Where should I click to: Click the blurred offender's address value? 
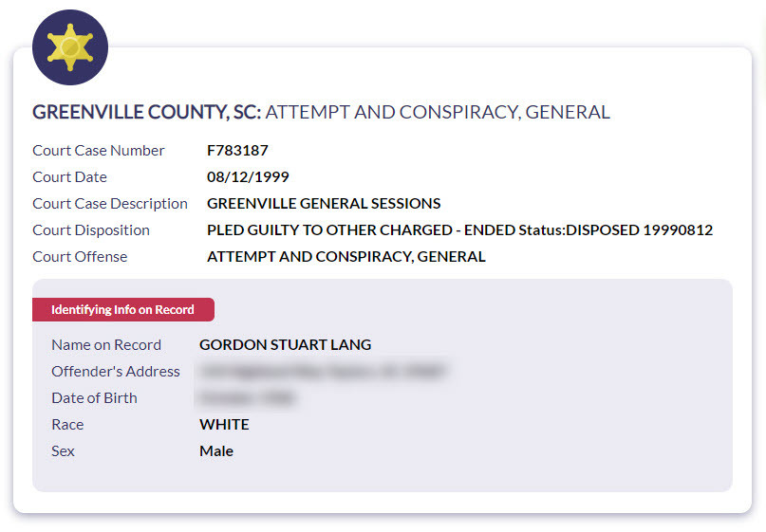tap(323, 371)
